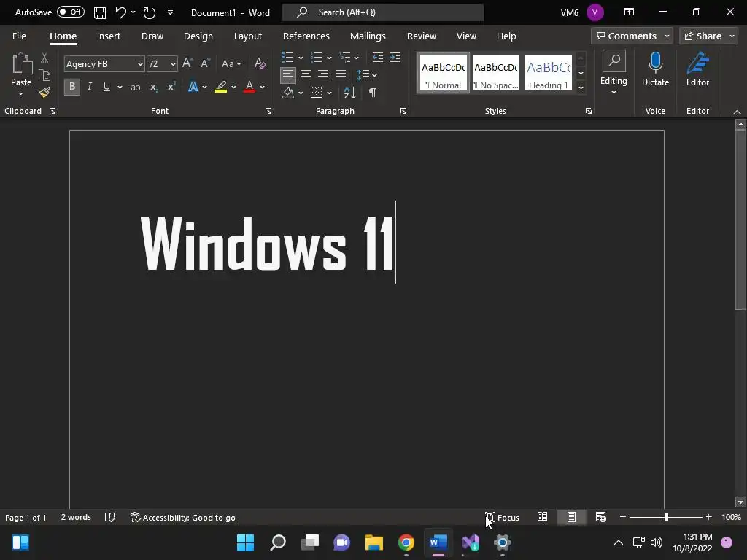Toggle Italic formatting
The image size is (747, 560).
point(89,87)
